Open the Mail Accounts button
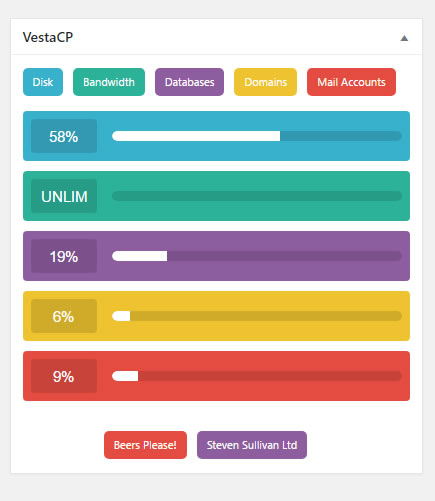 coord(351,82)
